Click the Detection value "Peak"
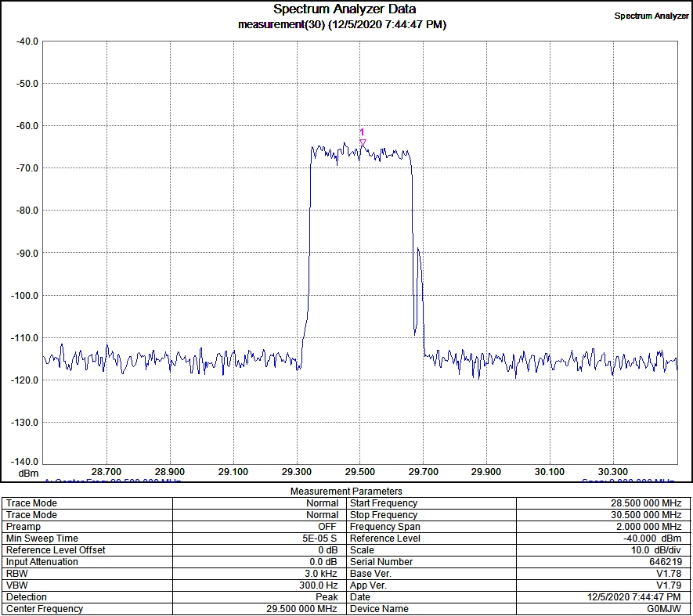Viewport: 693px width, 616px height. tap(327, 597)
